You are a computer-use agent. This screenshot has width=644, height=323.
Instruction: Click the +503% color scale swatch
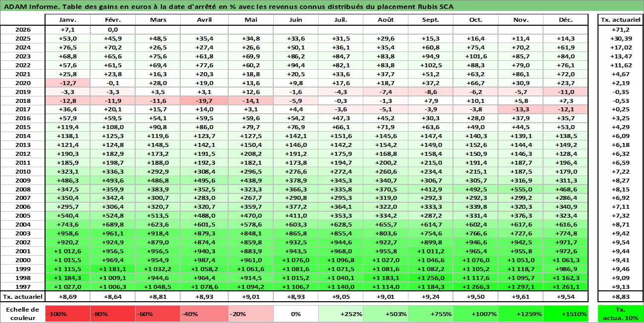386,314
